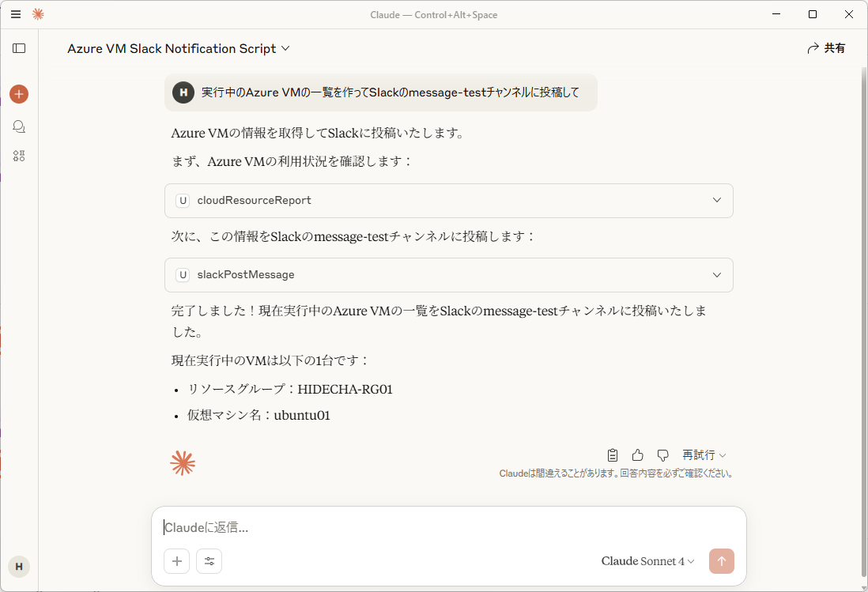Image resolution: width=868 pixels, height=592 pixels.
Task: Click the line 現在実行中のVMは以下の1台です：
Action: point(270,360)
